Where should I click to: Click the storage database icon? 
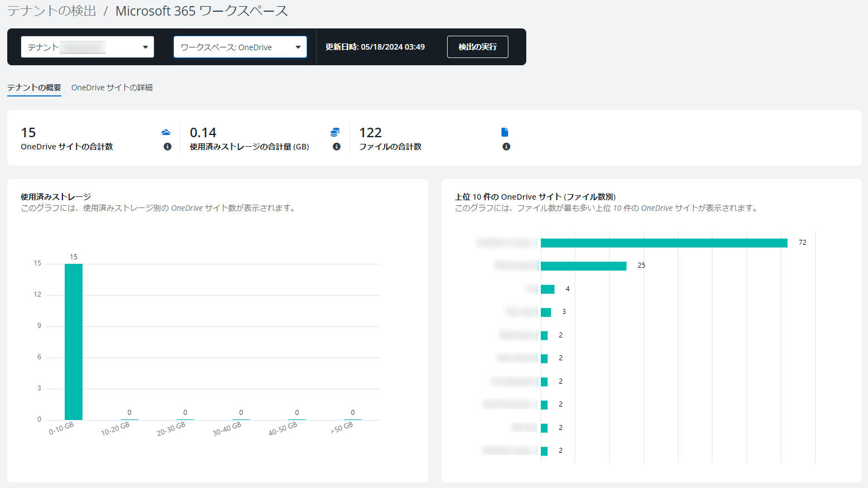pyautogui.click(x=335, y=132)
